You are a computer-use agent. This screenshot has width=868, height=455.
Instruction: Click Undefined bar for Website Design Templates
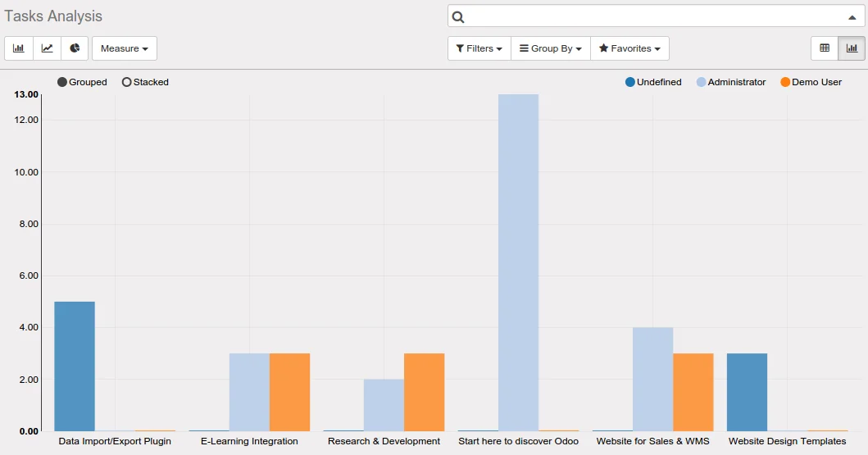(x=747, y=393)
